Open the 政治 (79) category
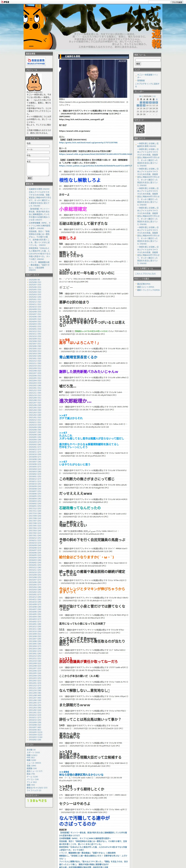Screen dimensions: 186x868 point(30,774)
